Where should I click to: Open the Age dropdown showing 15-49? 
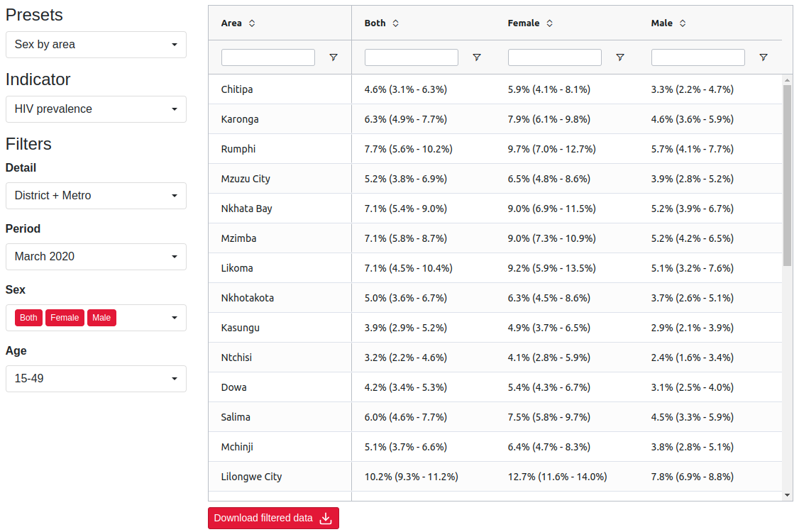[96, 379]
